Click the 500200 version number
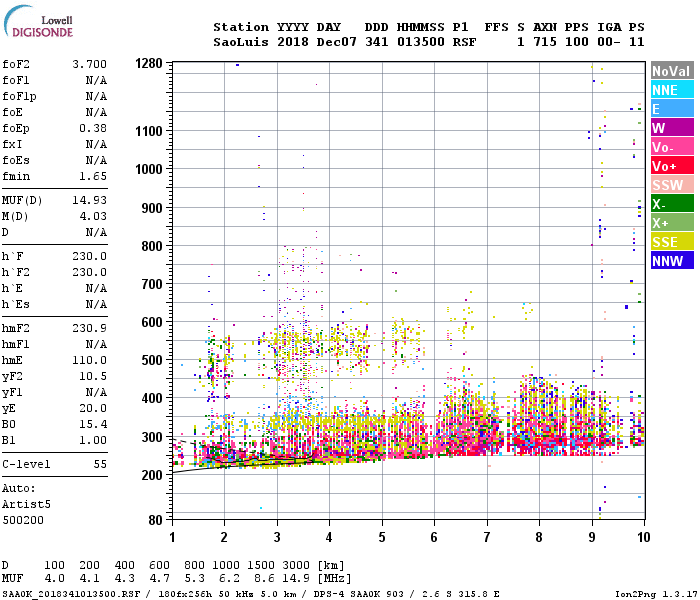The width and height of the screenshot is (700, 600). pyautogui.click(x=23, y=520)
